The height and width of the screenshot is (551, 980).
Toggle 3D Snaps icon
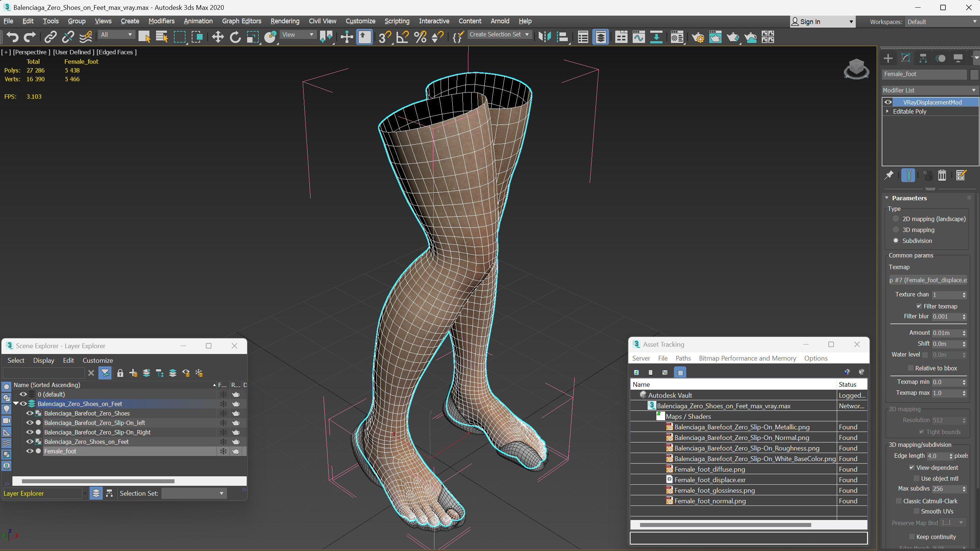point(384,37)
